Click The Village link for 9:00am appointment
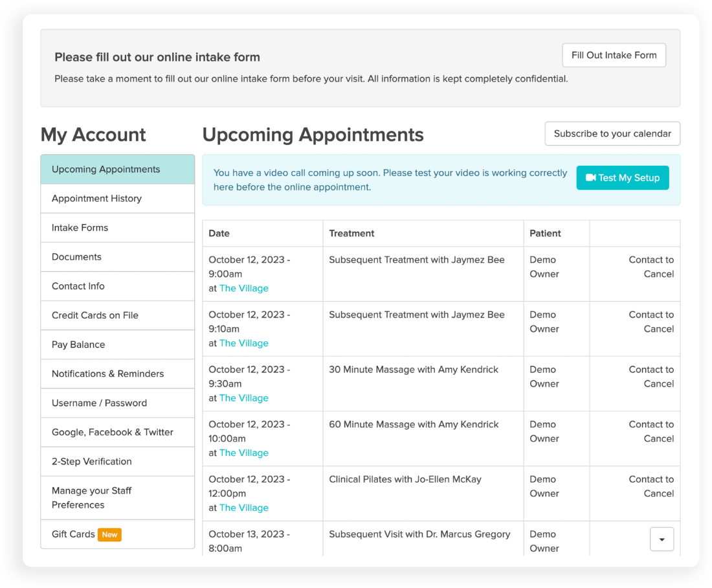Viewport: 712px width, 588px height. point(243,288)
